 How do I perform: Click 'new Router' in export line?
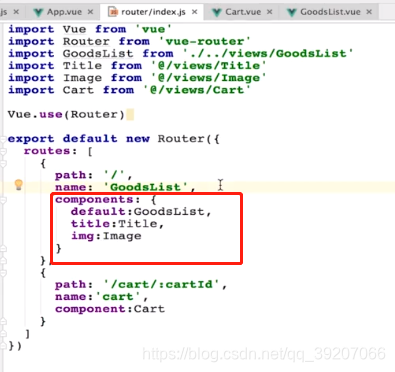tap(165, 139)
